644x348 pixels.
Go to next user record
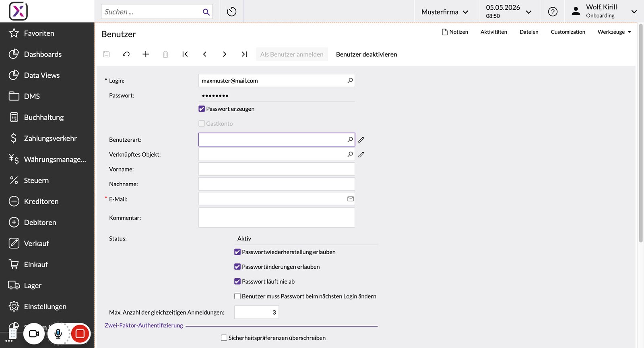pos(225,54)
